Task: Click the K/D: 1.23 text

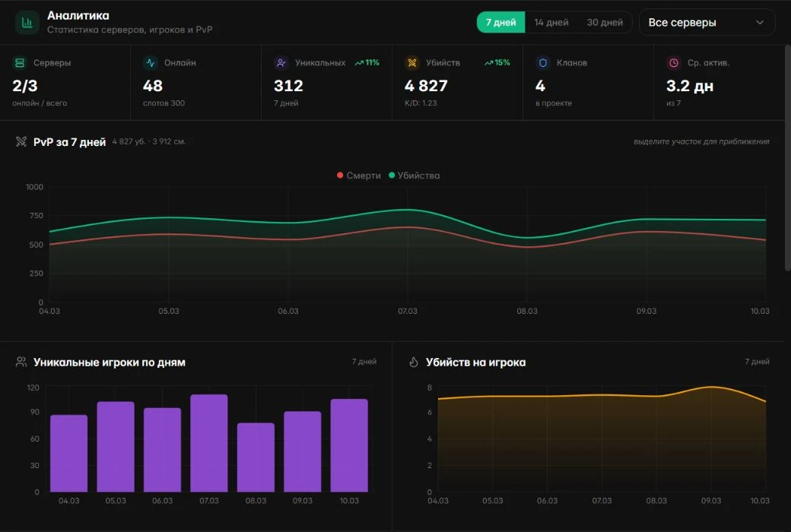Action: (421, 103)
